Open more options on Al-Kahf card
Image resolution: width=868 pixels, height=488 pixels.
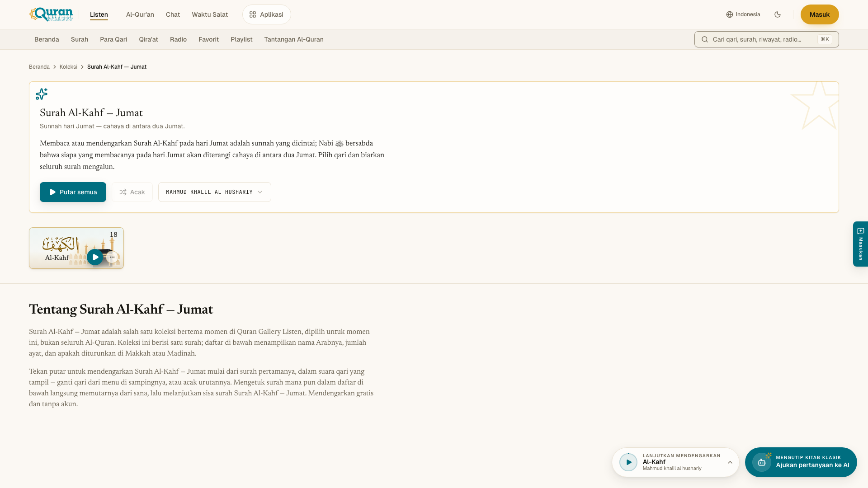[112, 257]
